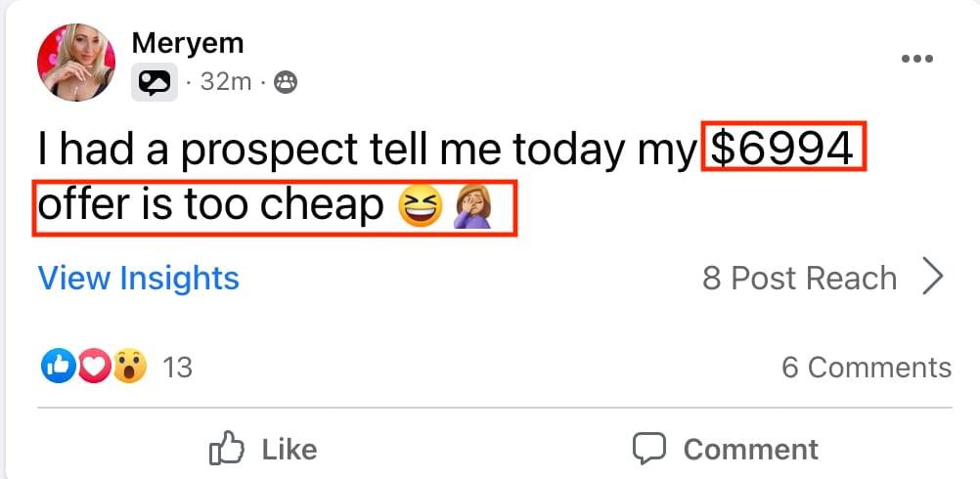Like the post using the Like button
980x479 pixels.
pos(264,449)
